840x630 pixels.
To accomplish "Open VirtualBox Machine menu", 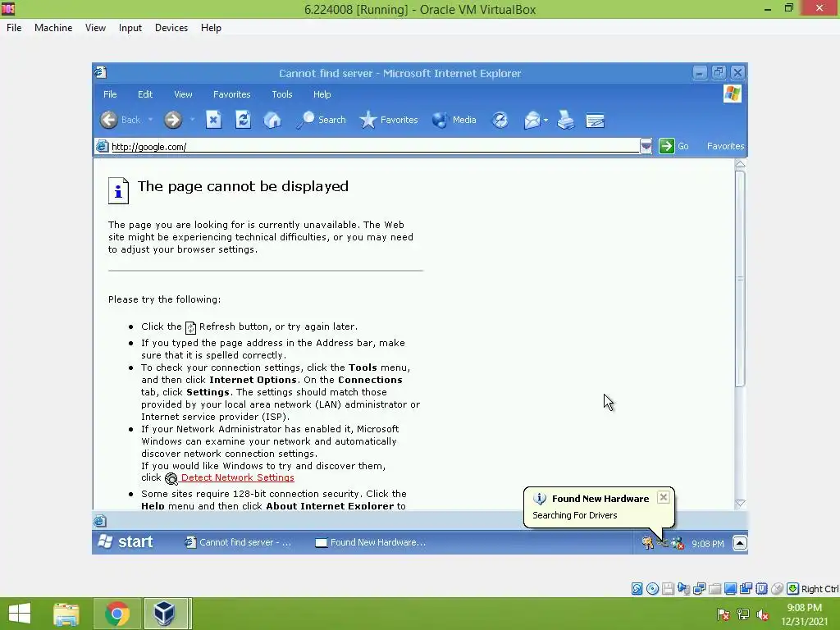I will [x=53, y=28].
